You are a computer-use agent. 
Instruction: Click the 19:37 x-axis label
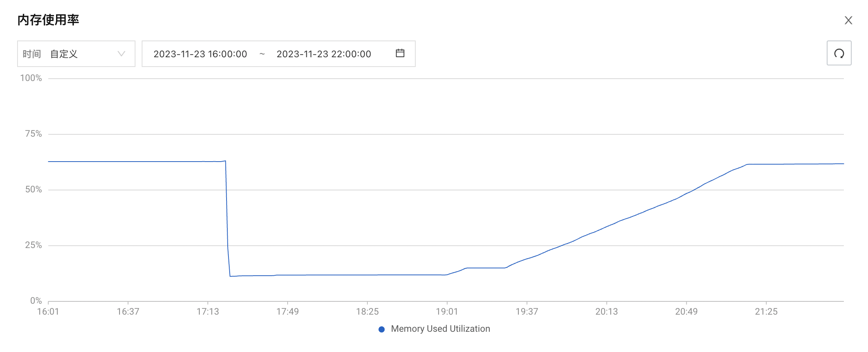coord(527,312)
